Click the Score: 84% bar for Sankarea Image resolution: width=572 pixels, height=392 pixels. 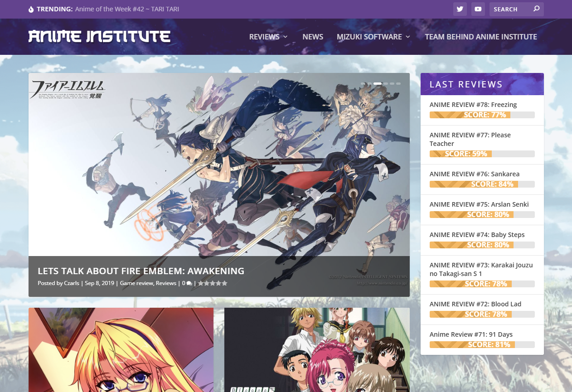tap(482, 184)
